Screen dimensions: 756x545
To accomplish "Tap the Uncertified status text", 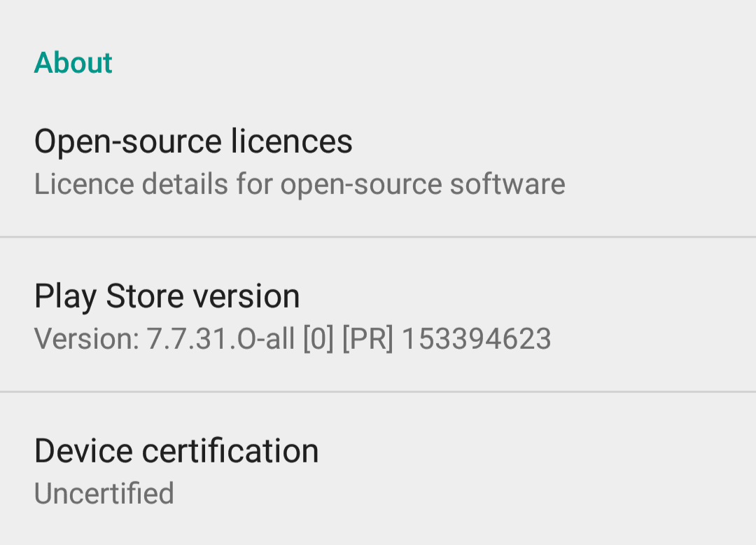I will click(104, 493).
